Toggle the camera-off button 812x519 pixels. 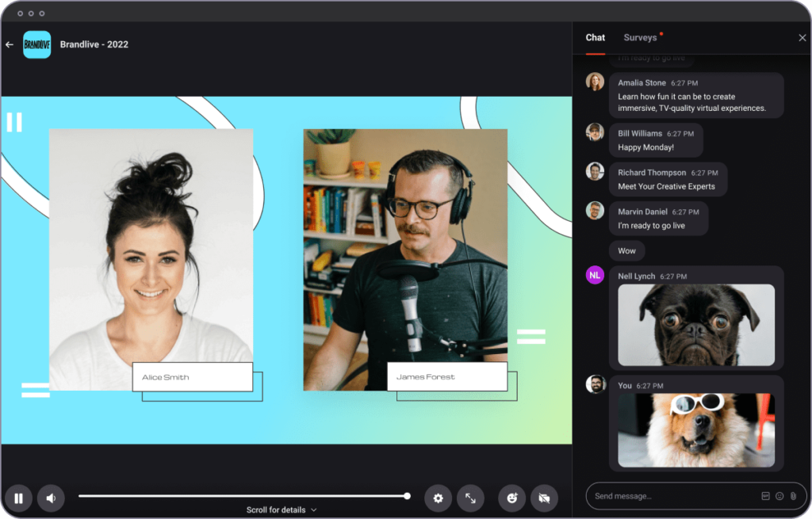[x=544, y=498]
